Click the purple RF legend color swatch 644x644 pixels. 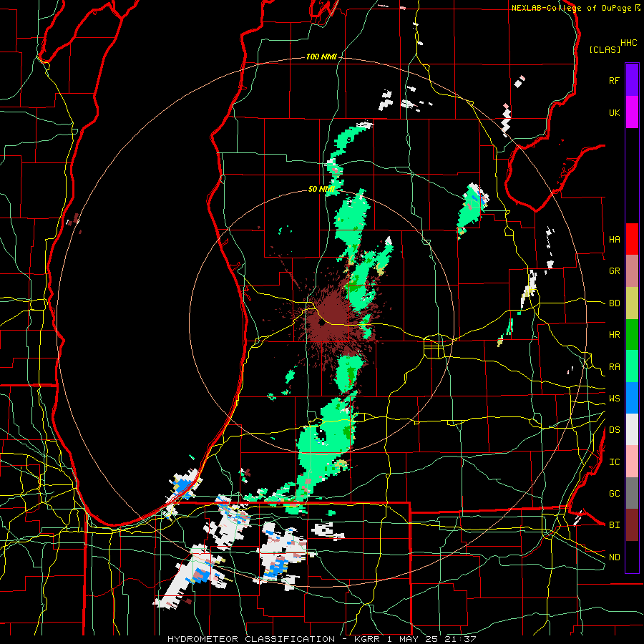632,80
